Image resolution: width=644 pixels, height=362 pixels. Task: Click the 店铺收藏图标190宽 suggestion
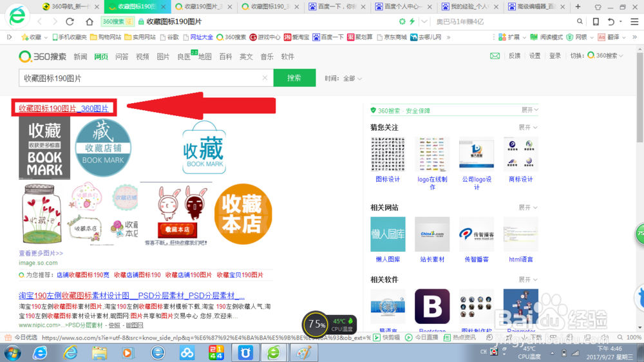(83, 275)
